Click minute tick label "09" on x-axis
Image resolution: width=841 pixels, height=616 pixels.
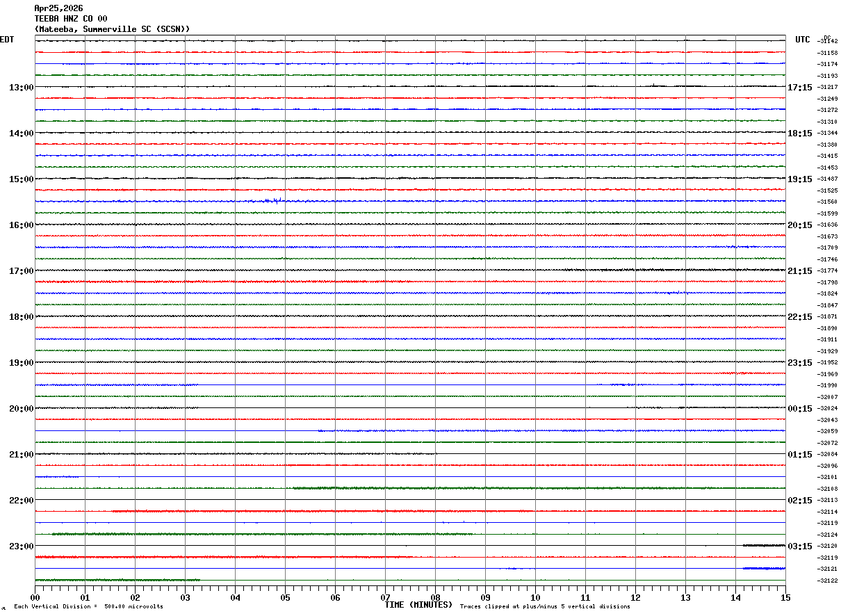coord(485,597)
